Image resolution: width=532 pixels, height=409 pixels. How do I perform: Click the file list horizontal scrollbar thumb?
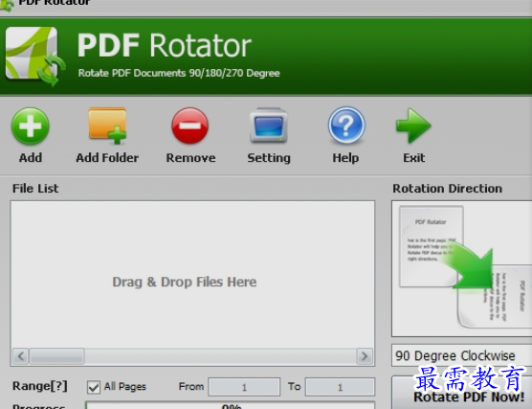56,356
